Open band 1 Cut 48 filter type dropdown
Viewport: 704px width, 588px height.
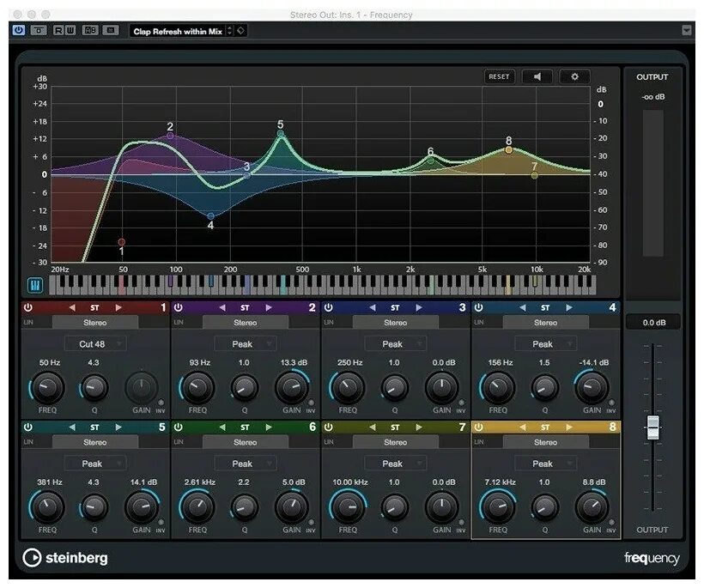(x=95, y=344)
